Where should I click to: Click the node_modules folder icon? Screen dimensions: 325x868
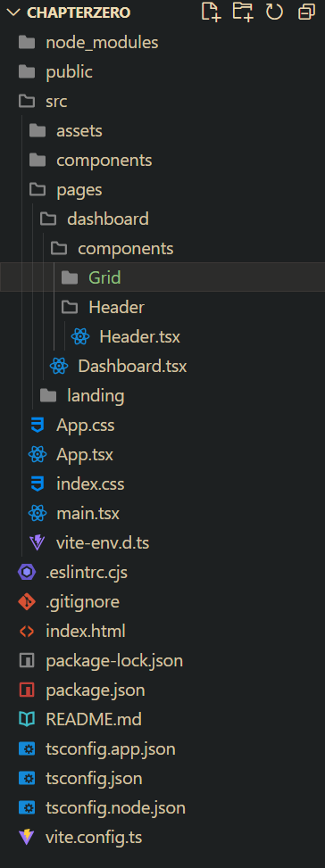click(27, 42)
